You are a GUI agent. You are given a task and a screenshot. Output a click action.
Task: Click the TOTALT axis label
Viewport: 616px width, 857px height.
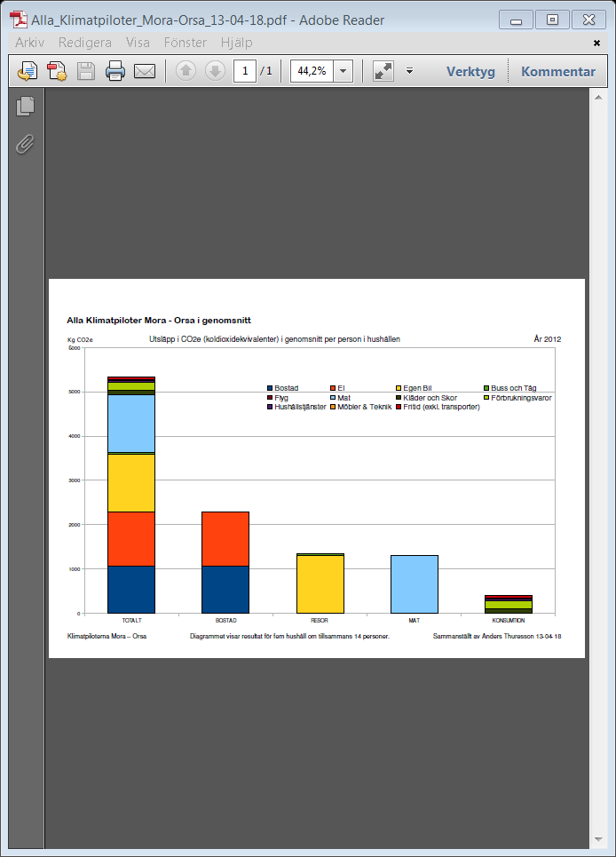click(x=131, y=621)
